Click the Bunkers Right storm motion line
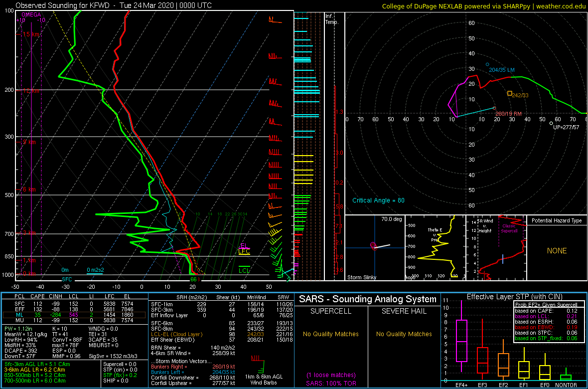 [193, 366]
